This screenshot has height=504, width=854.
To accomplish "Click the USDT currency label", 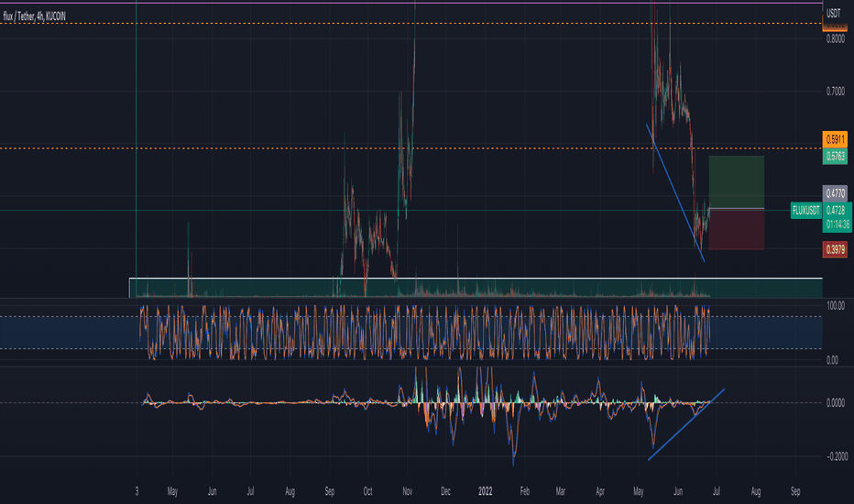I will pyautogui.click(x=833, y=14).
